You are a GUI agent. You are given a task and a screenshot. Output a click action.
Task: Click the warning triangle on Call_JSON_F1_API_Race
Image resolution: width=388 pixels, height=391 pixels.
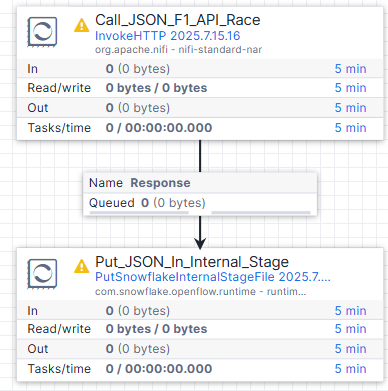click(82, 25)
